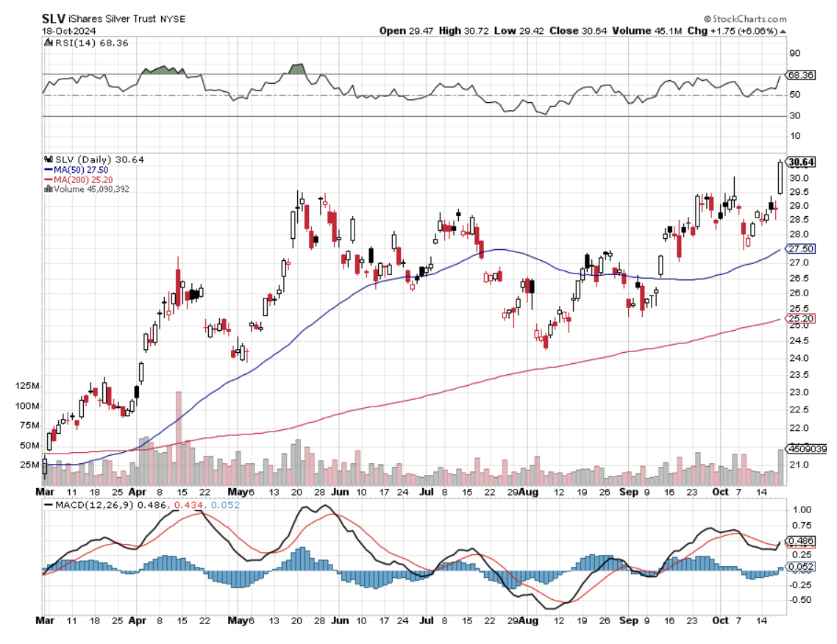837x644 pixels.
Task: Click the RSI(14) area-chart legend icon
Action: [x=48, y=44]
